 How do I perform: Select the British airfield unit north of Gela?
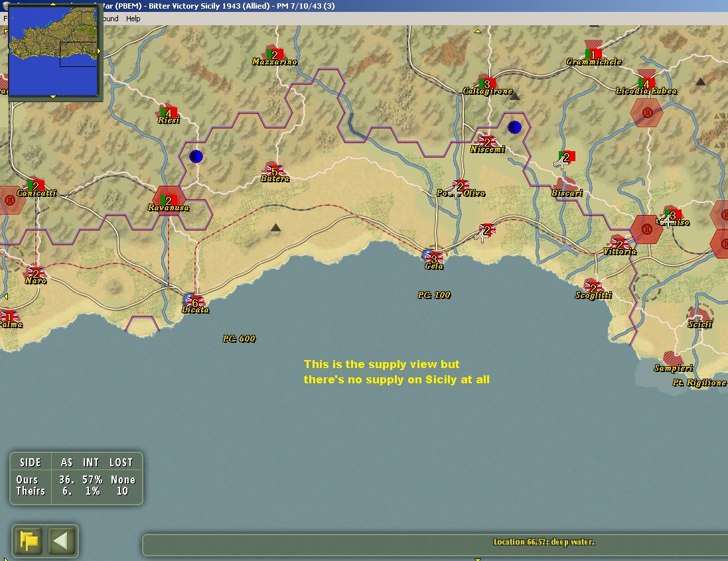486,230
